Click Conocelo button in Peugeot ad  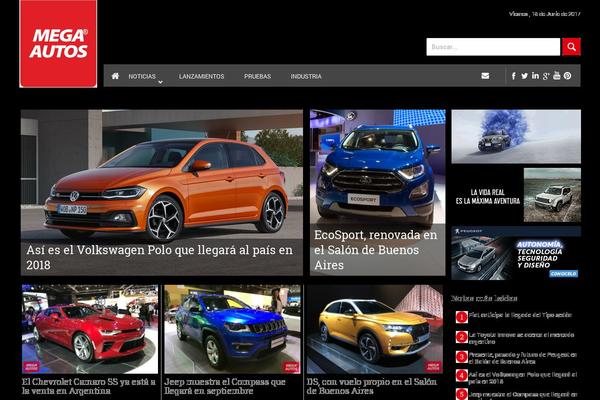point(564,274)
